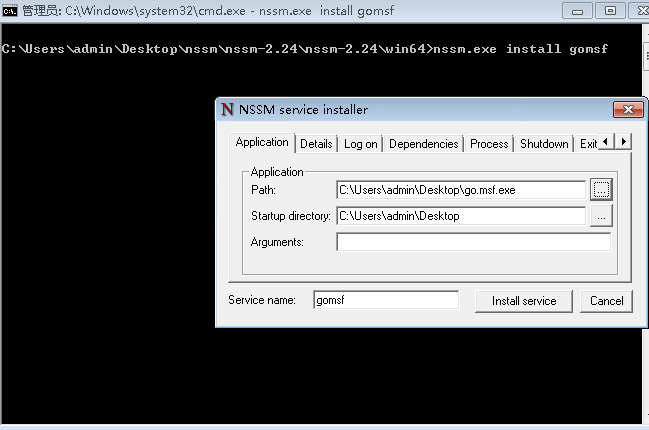The image size is (649, 430).
Task: Browse for application path using the Path ellipsis button
Action: click(601, 190)
